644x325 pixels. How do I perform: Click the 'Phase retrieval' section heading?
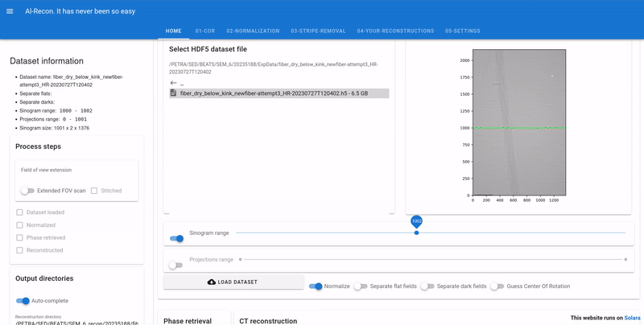point(188,321)
